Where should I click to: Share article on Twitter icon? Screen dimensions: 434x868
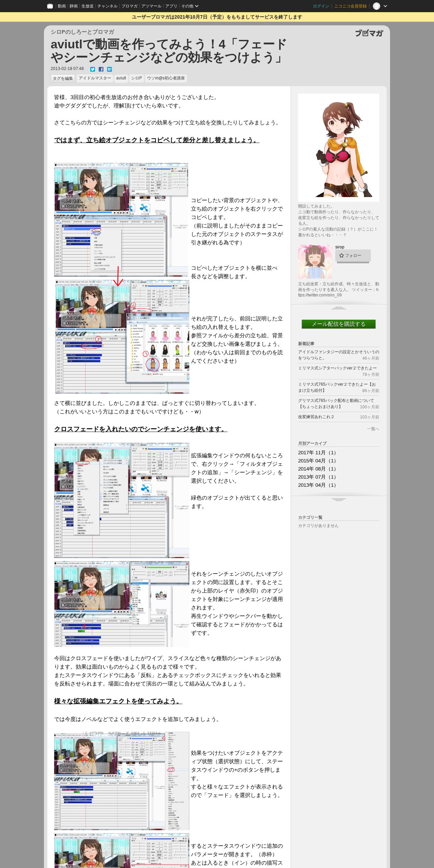point(93,69)
